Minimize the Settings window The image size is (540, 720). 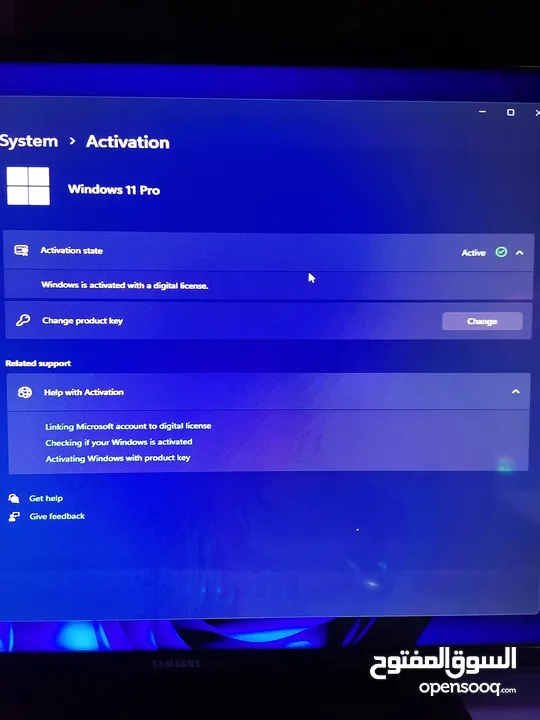[482, 112]
